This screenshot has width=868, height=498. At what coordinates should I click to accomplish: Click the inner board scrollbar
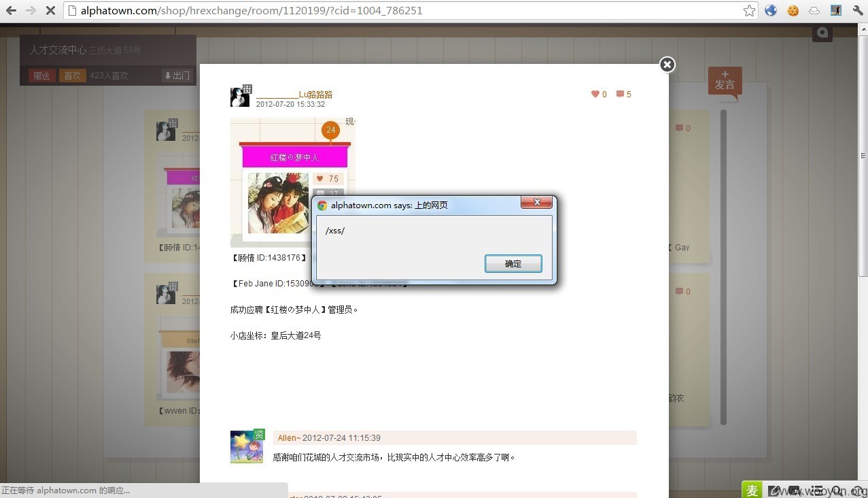click(x=723, y=267)
